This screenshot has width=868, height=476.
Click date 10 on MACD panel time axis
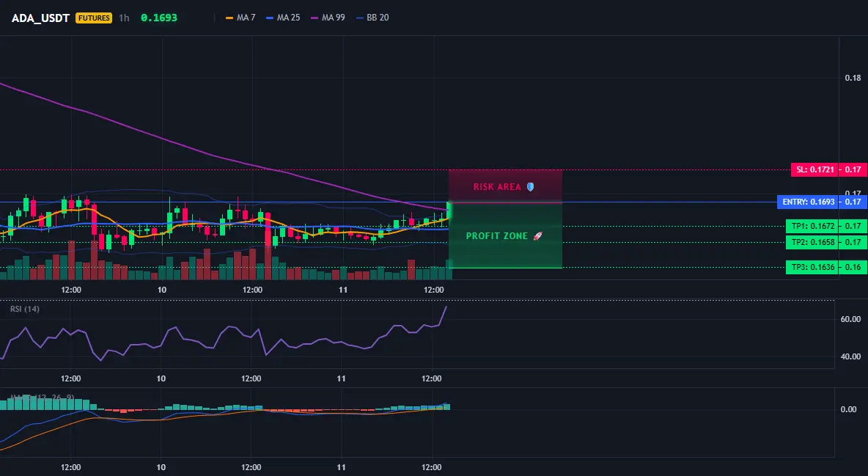click(x=161, y=467)
